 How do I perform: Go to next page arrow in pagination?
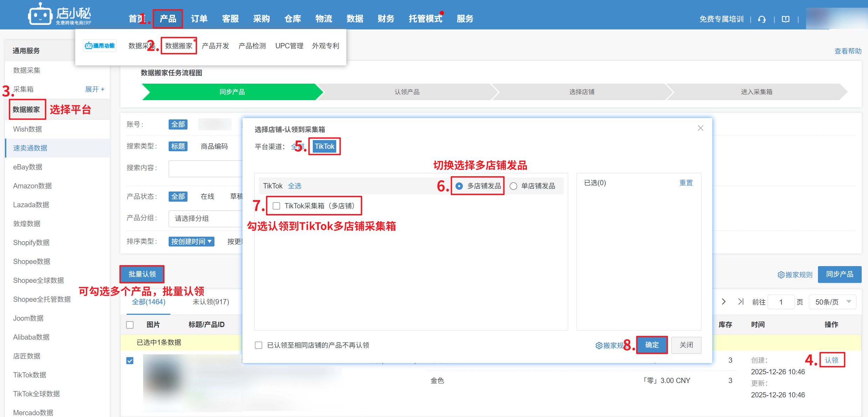pyautogui.click(x=724, y=301)
